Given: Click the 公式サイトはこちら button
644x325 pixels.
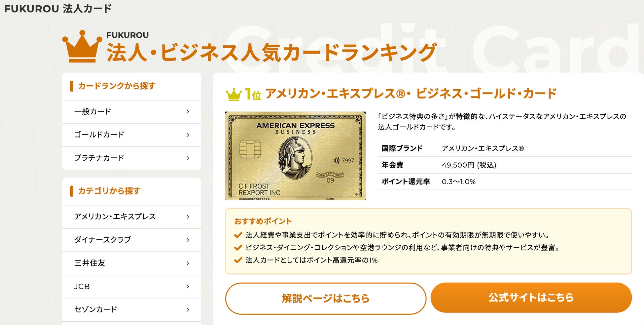Looking at the screenshot, I should [531, 298].
